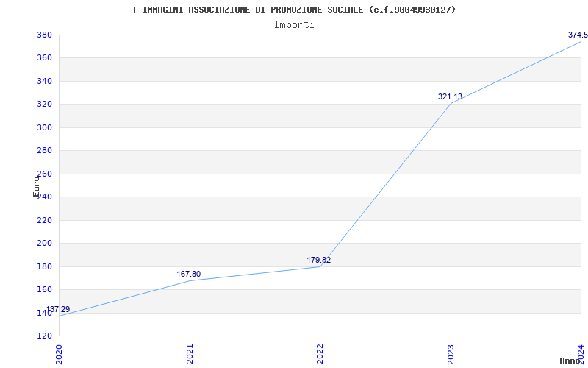This screenshot has width=588, height=368.
Task: Select the 137.29 data label
Action: 58,309
